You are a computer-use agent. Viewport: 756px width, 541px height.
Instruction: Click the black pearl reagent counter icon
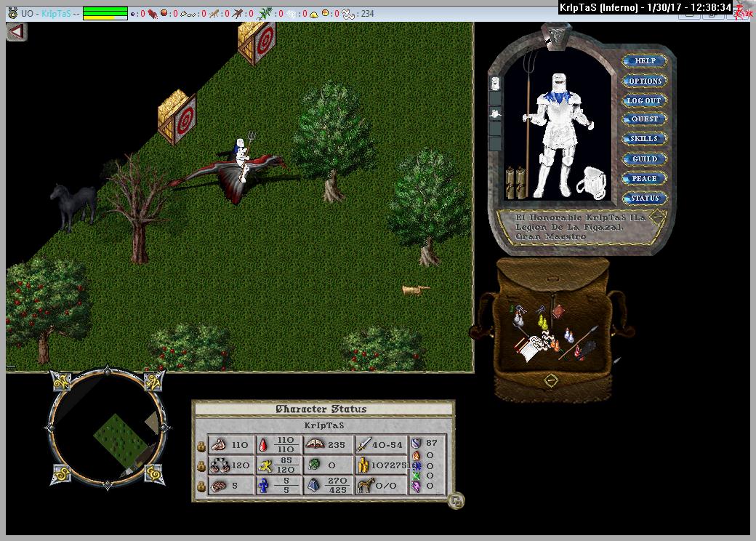132,14
